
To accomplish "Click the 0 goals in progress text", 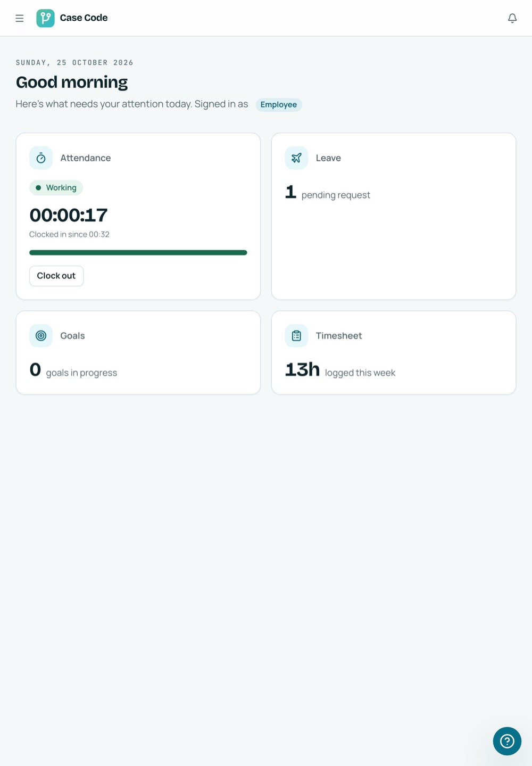I will 73,370.
